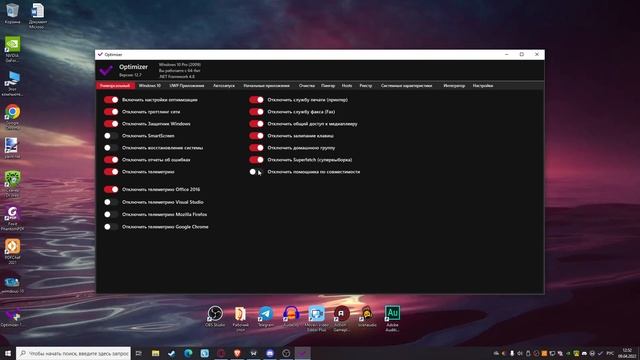The width and height of the screenshot is (640, 360).
Task: Select the Foxit PhantomPDF desktop shortcut
Action: coord(12,218)
